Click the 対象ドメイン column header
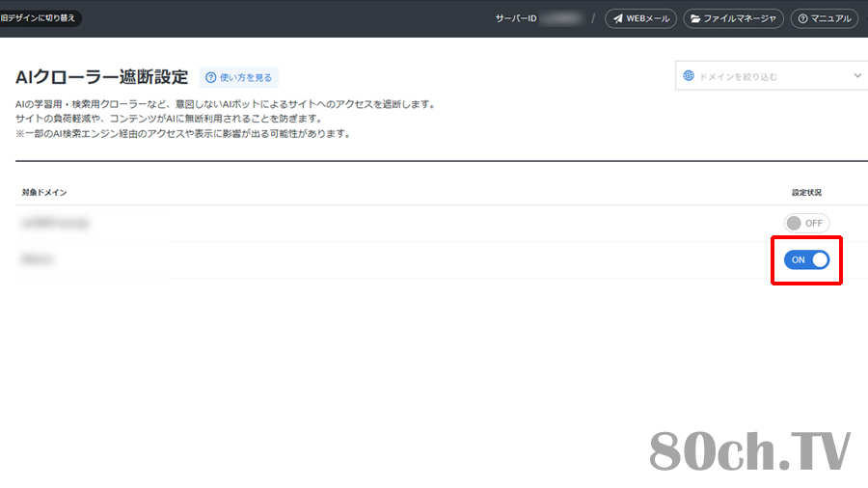Screen dimensions: 868x488 point(44,193)
